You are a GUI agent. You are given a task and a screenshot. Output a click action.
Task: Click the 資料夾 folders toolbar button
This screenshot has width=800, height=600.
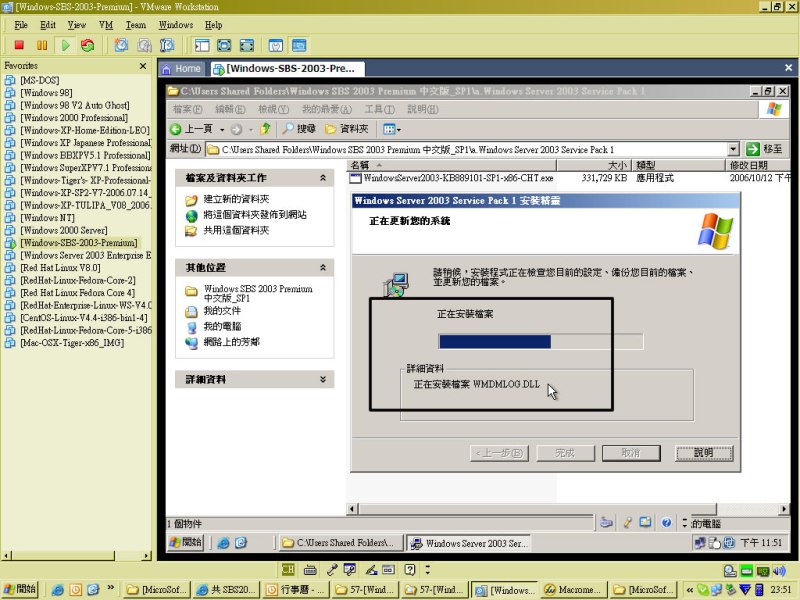(x=346, y=129)
